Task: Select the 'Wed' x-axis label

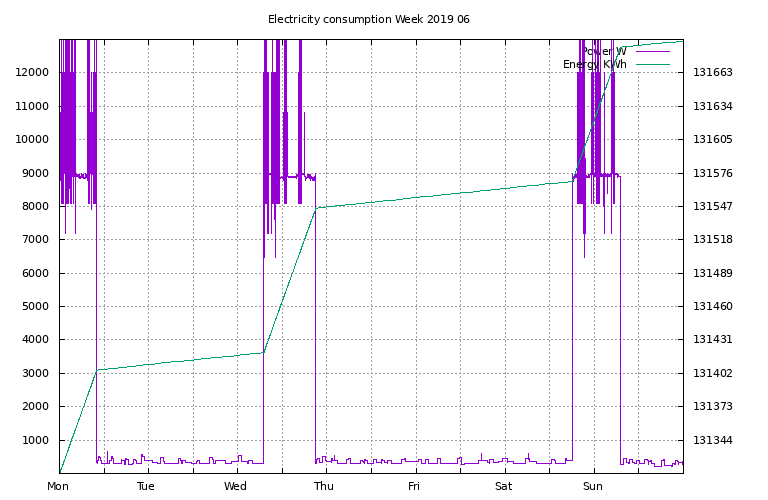Action: pyautogui.click(x=236, y=487)
